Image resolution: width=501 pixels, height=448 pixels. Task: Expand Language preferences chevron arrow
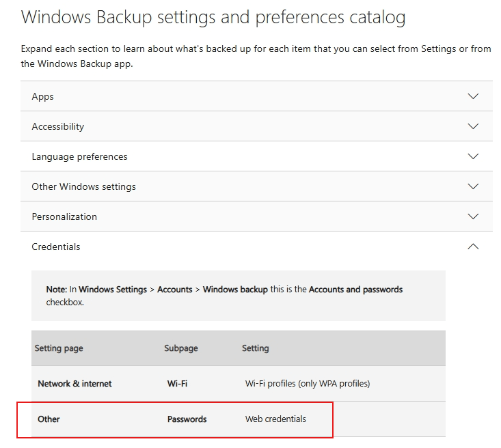pyautogui.click(x=473, y=156)
